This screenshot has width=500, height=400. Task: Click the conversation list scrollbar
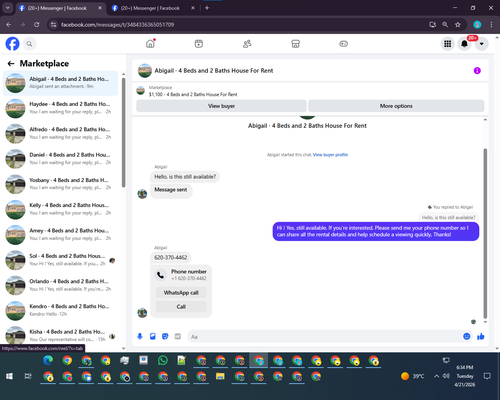[x=123, y=132]
